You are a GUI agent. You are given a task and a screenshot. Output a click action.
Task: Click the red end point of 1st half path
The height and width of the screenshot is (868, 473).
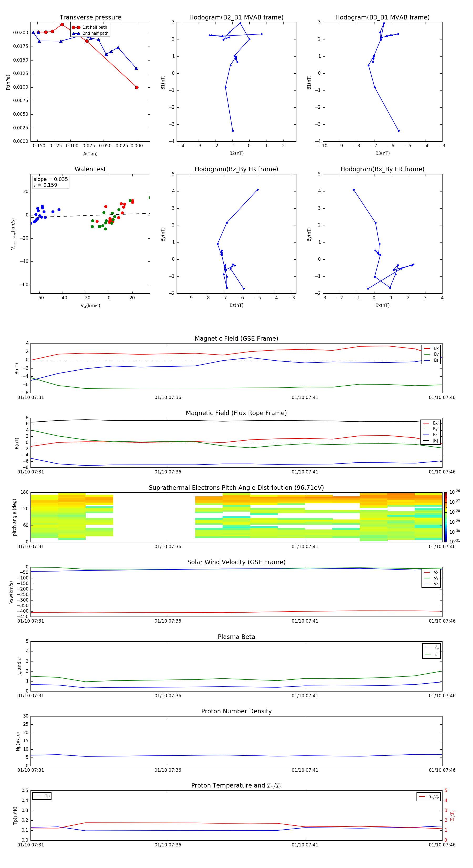[x=137, y=87]
